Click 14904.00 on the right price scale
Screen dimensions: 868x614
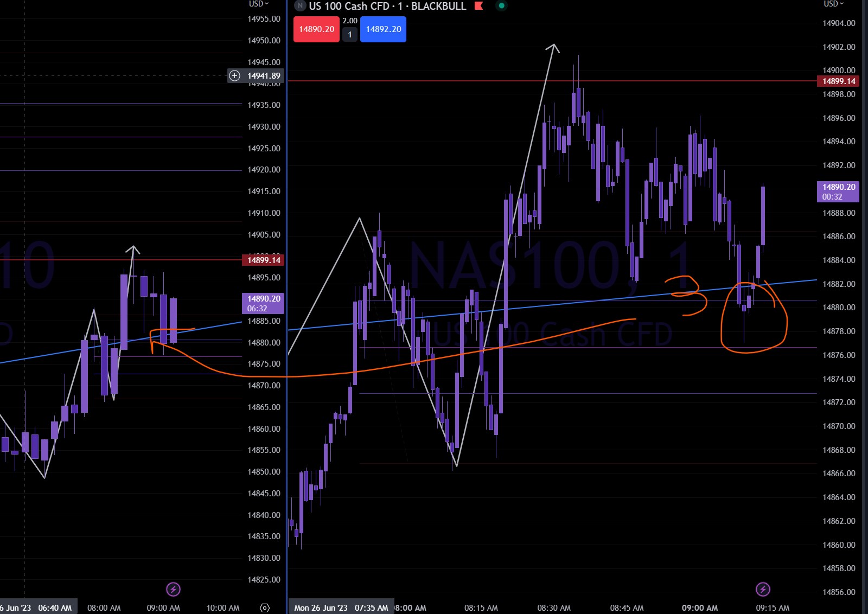click(x=839, y=23)
